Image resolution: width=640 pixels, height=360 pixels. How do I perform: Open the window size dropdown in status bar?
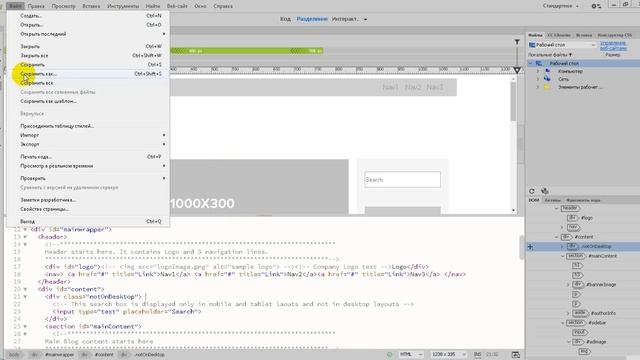[448, 355]
